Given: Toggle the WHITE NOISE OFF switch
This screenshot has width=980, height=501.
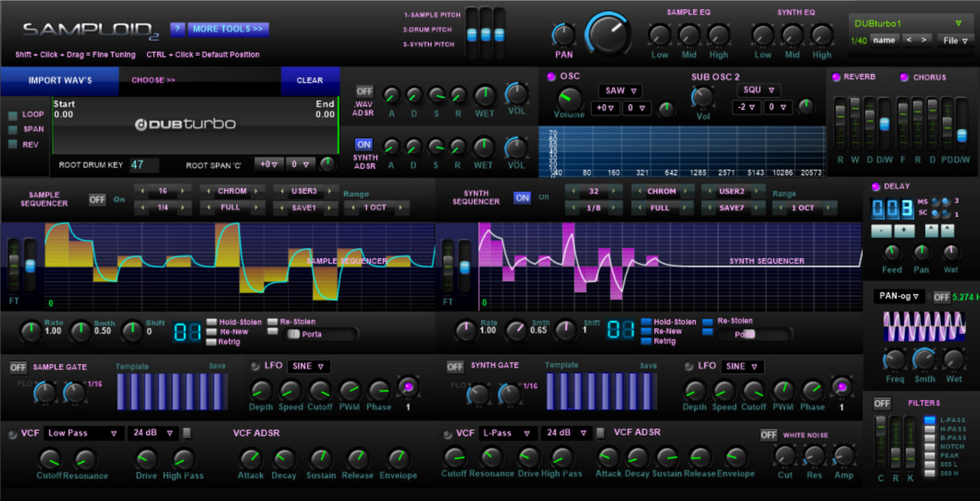Looking at the screenshot, I should point(769,435).
